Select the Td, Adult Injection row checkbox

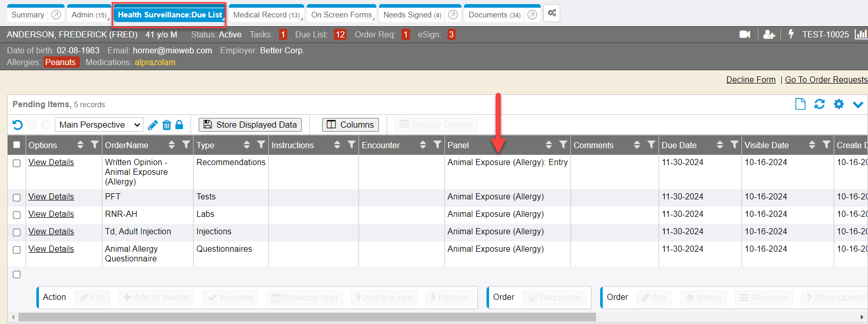[x=17, y=232]
